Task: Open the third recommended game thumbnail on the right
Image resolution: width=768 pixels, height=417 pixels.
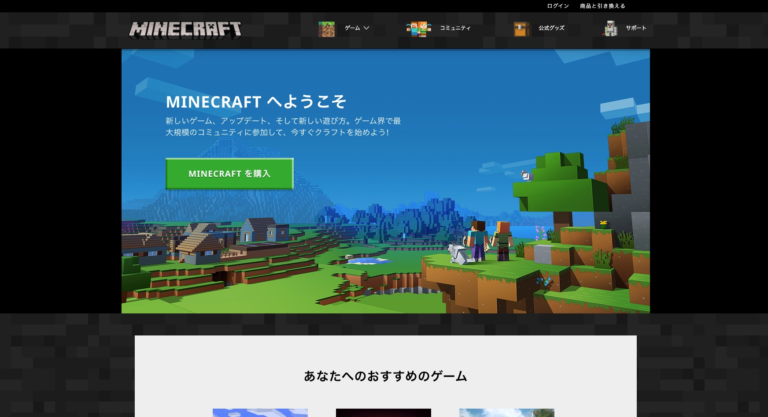Action: 507,413
